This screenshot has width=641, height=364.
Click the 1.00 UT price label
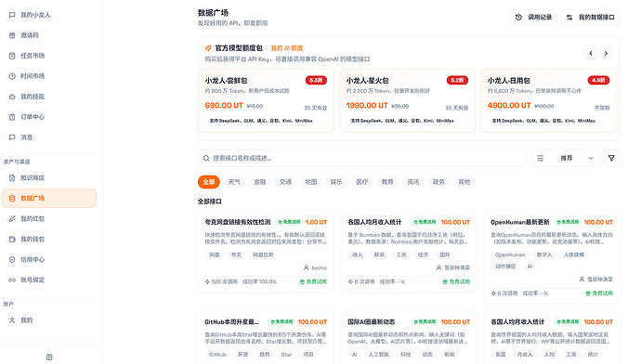coord(317,222)
